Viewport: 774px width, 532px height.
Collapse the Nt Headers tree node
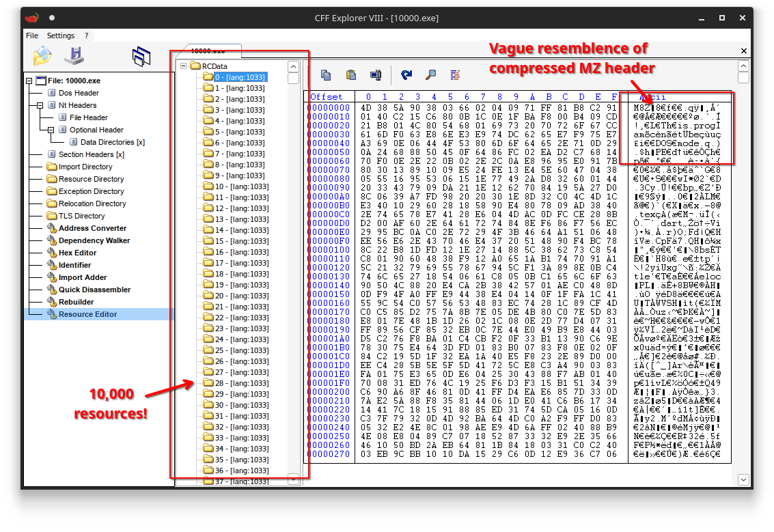click(x=40, y=105)
